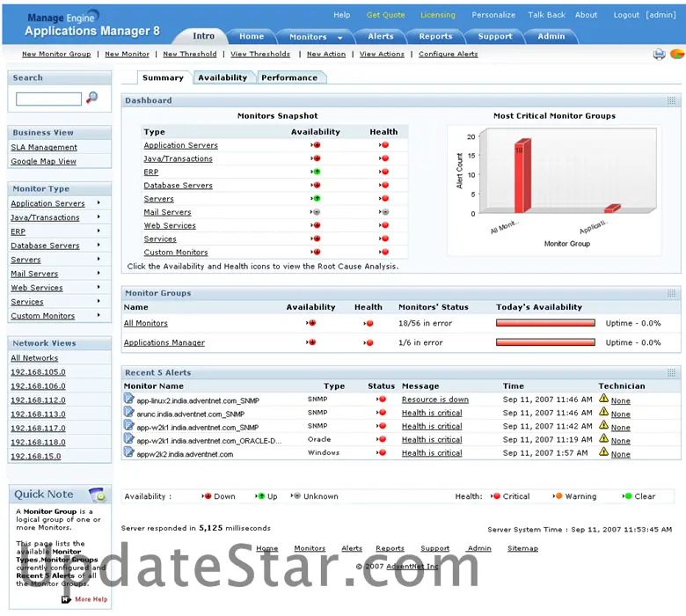
Task: Open the Home navigation tab
Action: click(252, 36)
